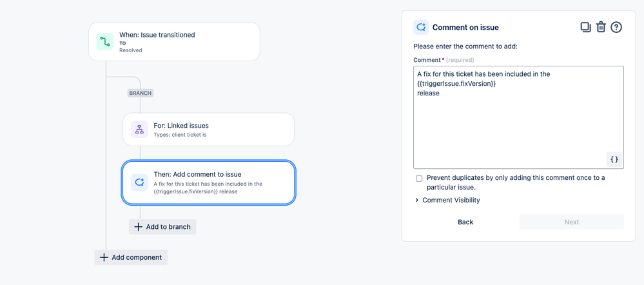Enable the Prevent duplicates checkbox
This screenshot has height=285, width=644.
click(x=419, y=179)
